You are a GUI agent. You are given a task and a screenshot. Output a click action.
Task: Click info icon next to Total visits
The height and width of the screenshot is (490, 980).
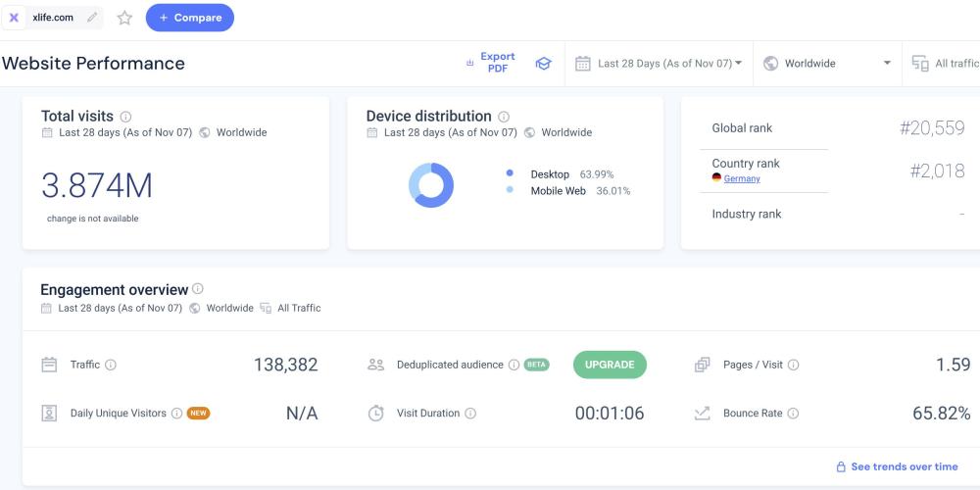pos(125,117)
